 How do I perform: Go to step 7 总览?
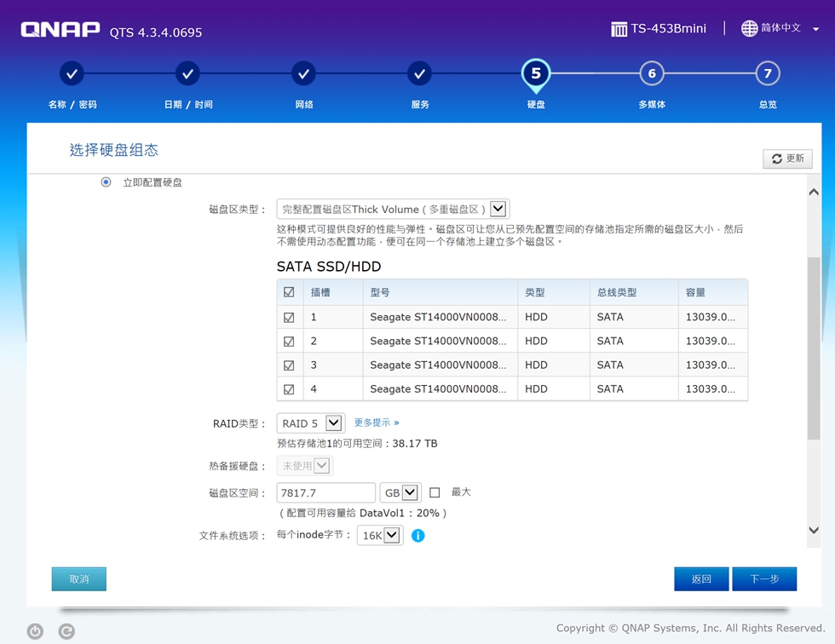tap(767, 73)
